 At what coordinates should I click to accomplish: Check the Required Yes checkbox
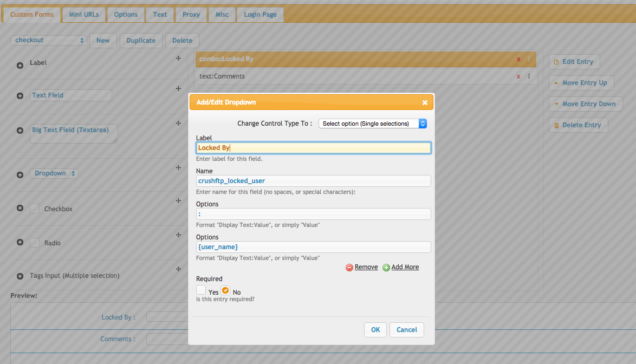coord(201,290)
